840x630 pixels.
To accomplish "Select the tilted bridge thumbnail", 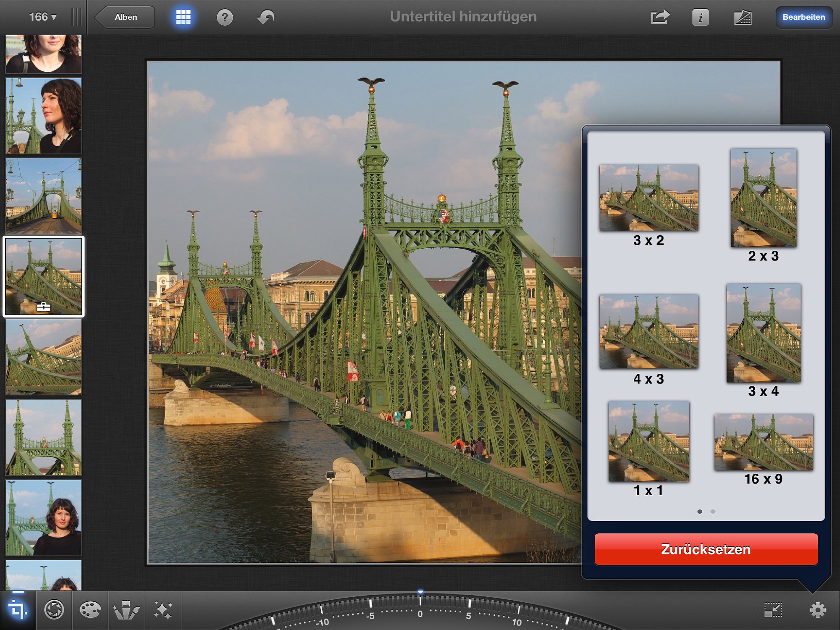I will 44,357.
